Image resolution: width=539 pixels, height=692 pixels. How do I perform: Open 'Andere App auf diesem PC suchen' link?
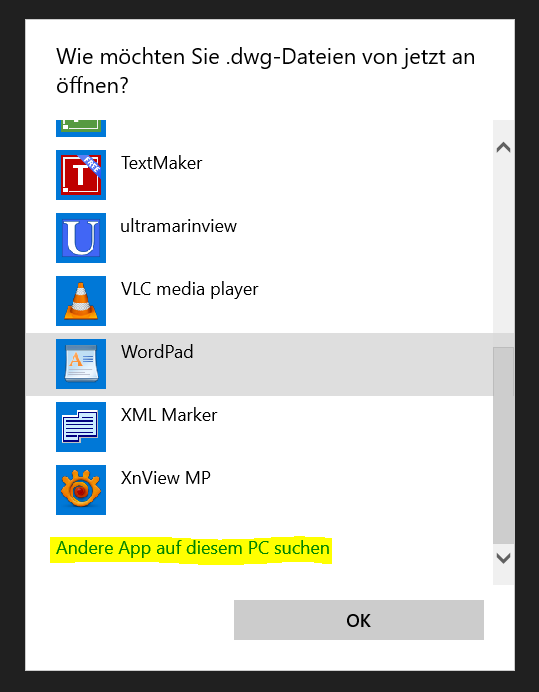193,549
